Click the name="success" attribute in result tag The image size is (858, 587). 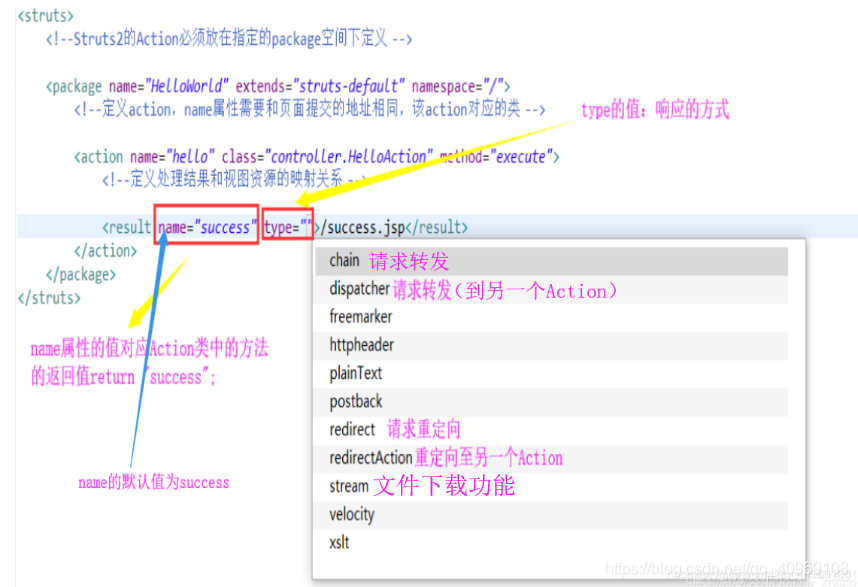click(x=207, y=227)
